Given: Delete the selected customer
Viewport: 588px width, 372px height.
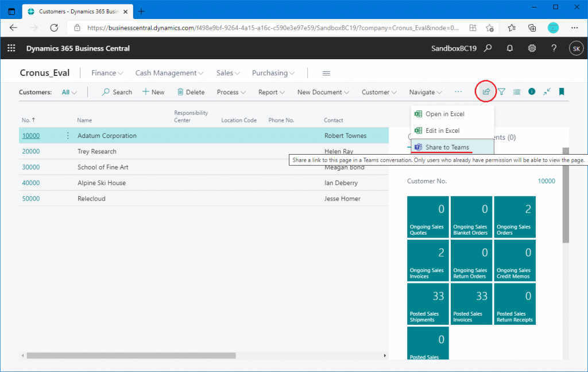Looking at the screenshot, I should pyautogui.click(x=191, y=93).
